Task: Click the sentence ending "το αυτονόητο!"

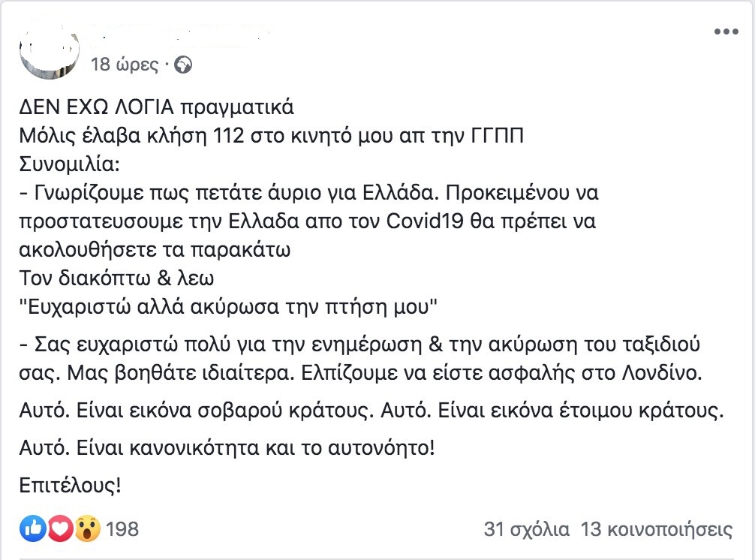Action: tap(227, 448)
